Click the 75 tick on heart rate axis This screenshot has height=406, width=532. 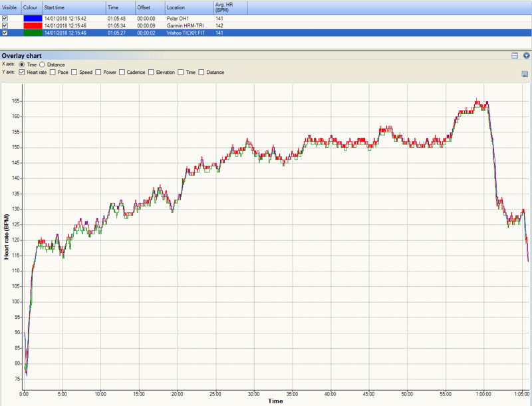(17, 379)
